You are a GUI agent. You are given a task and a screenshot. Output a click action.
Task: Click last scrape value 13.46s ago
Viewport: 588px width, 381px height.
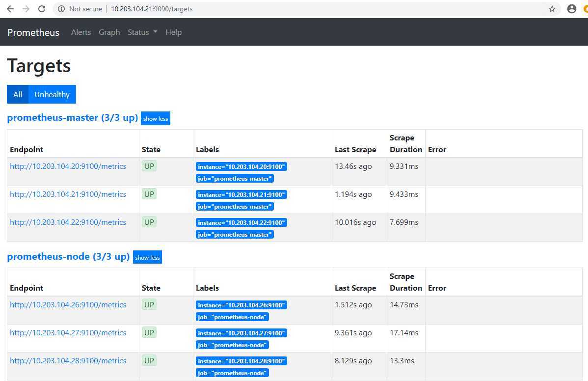tap(353, 166)
